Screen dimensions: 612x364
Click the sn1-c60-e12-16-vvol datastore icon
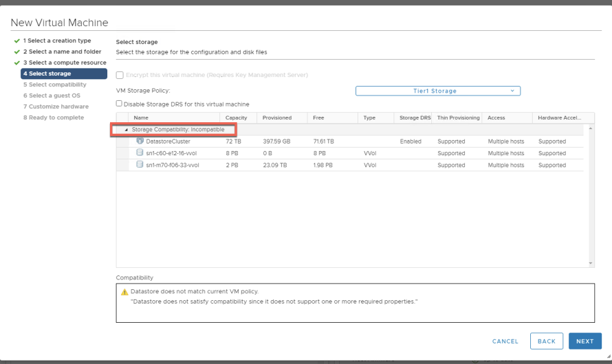[x=140, y=153]
